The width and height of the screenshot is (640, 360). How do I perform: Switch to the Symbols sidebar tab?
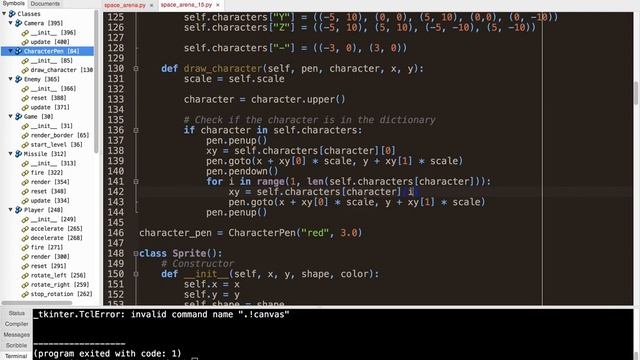click(x=13, y=3)
